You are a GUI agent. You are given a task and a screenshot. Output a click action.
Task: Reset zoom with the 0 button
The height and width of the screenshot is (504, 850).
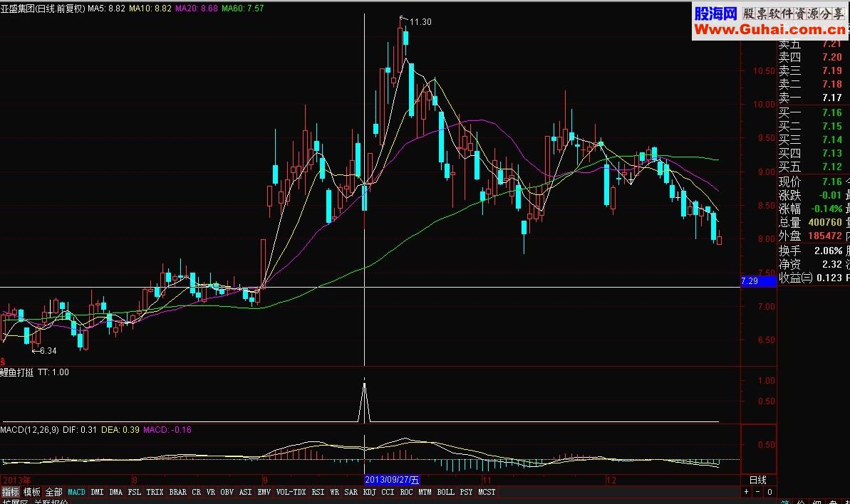(x=769, y=492)
